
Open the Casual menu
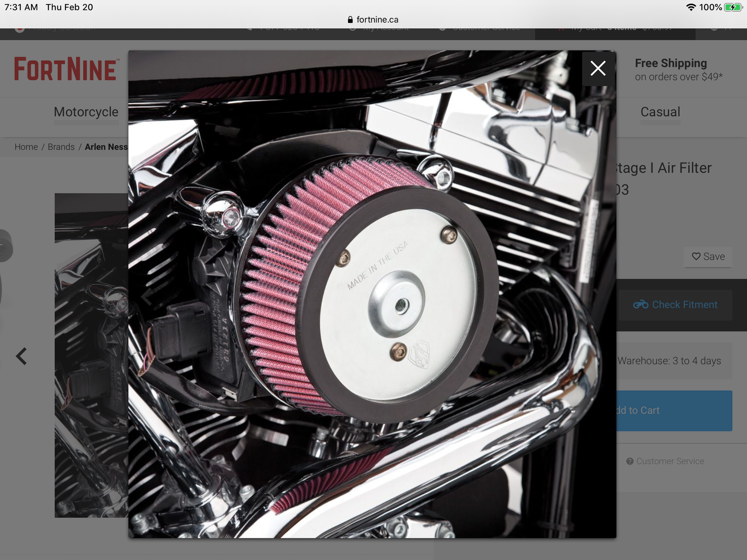click(660, 112)
